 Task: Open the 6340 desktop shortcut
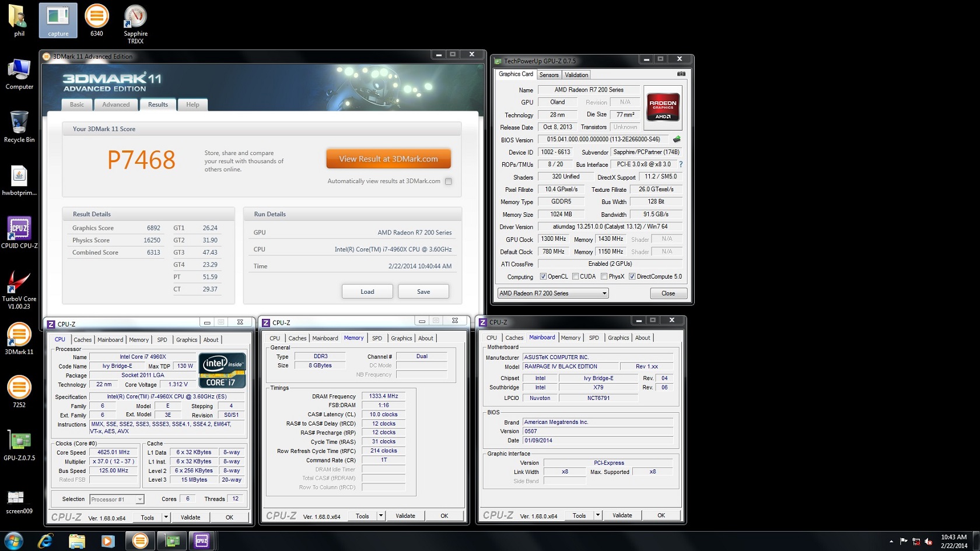(x=97, y=20)
